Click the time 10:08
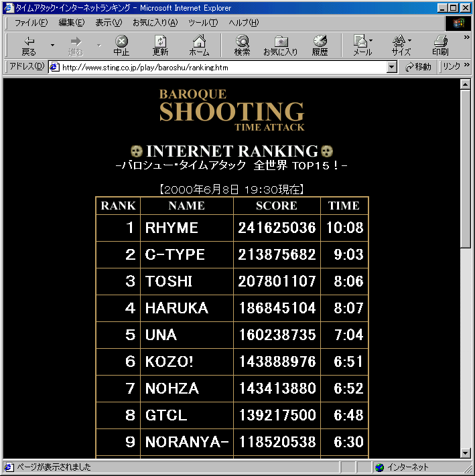 tap(345, 228)
